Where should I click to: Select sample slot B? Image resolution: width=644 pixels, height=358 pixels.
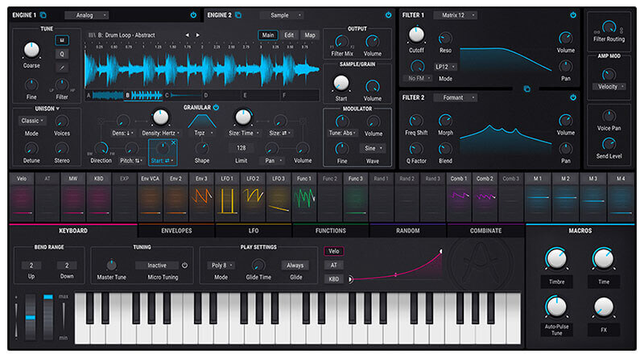[143, 95]
